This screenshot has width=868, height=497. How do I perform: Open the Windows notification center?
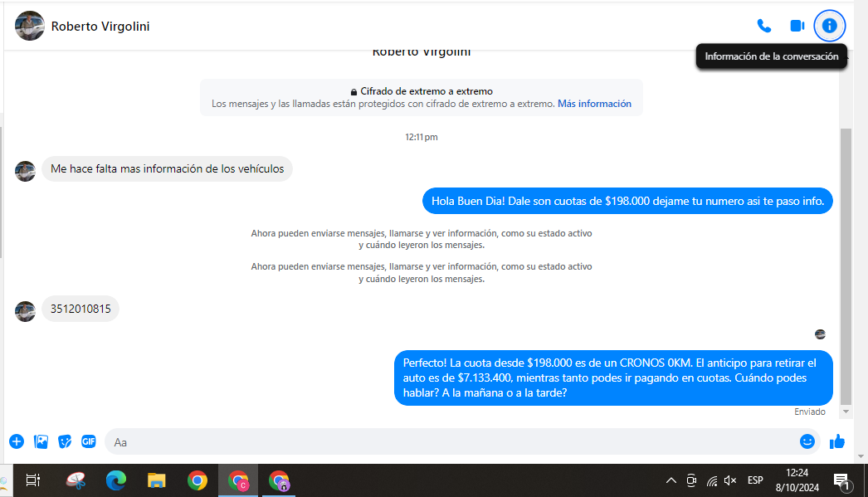[841, 481]
